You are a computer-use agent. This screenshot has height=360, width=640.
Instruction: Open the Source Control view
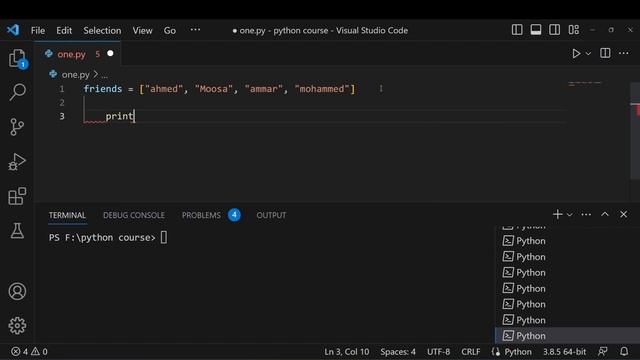click(17, 127)
